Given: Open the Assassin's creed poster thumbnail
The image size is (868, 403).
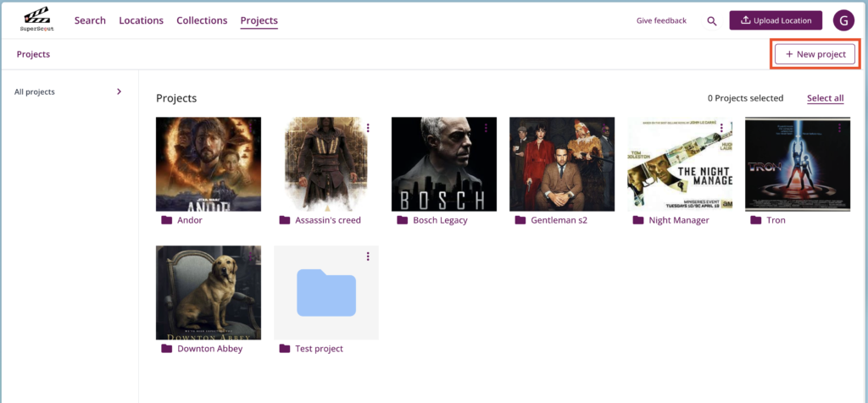Looking at the screenshot, I should click(326, 164).
